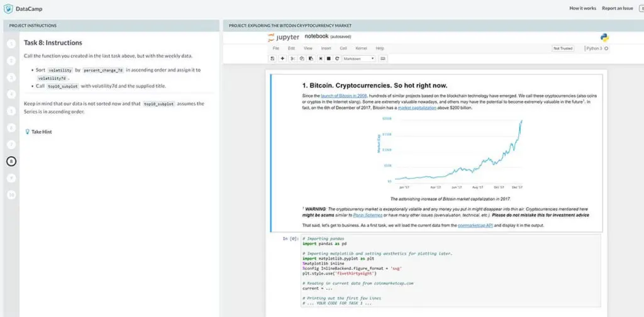644x317 pixels.
Task: Click the Python logo in notebook header
Action: pos(604,37)
